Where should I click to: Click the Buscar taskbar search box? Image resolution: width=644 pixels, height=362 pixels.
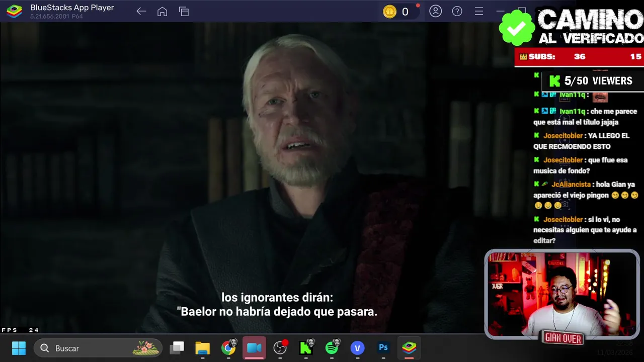coord(98,348)
